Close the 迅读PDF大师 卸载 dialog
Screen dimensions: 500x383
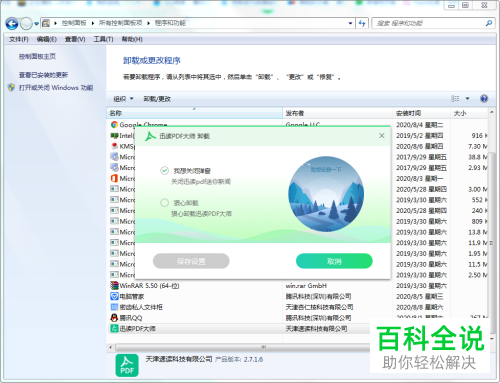coord(382,136)
